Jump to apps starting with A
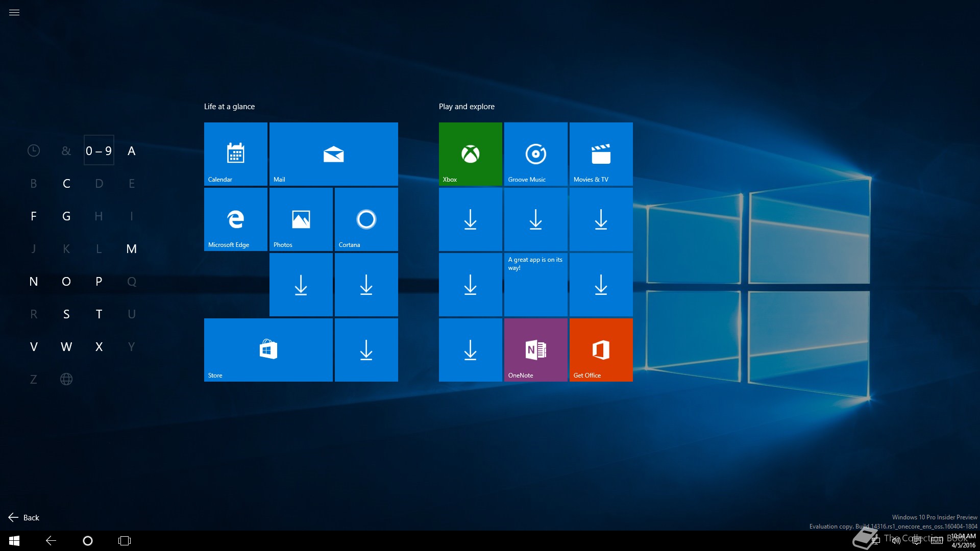The height and width of the screenshot is (551, 980). (132, 151)
